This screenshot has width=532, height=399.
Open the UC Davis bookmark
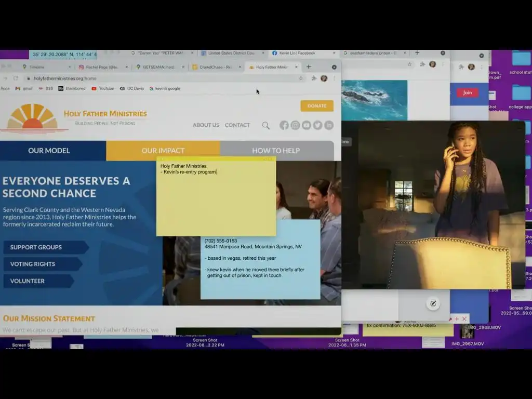coord(131,88)
